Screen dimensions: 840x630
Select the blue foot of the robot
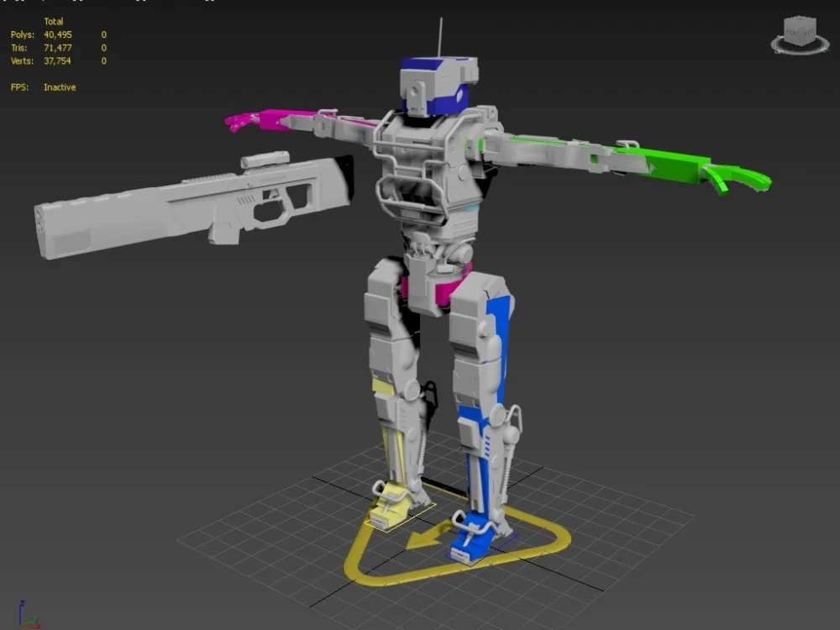(x=472, y=538)
